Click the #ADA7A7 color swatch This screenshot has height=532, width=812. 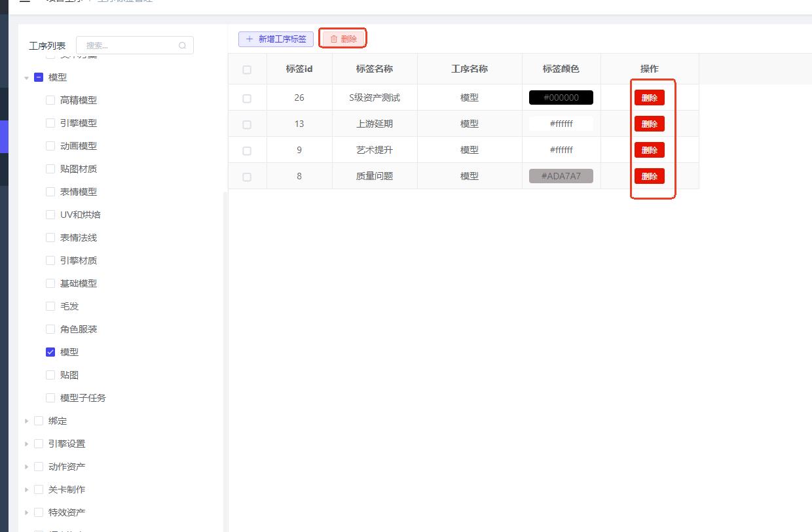(561, 176)
